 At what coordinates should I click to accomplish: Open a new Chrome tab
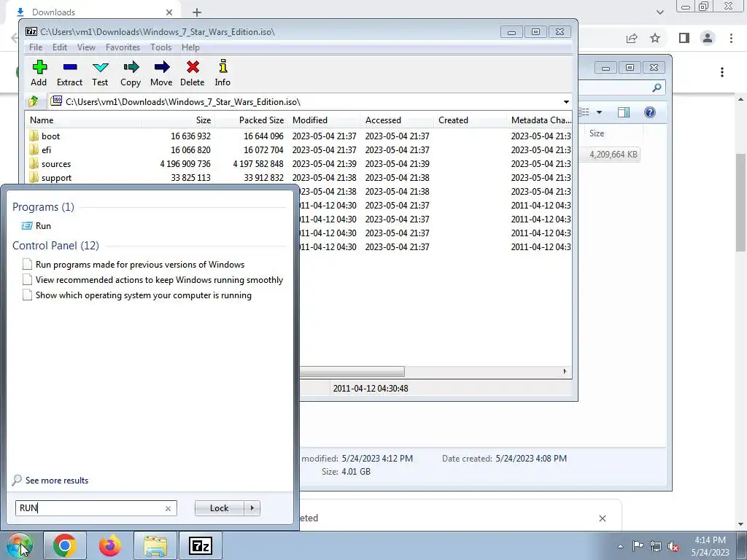pos(197,12)
